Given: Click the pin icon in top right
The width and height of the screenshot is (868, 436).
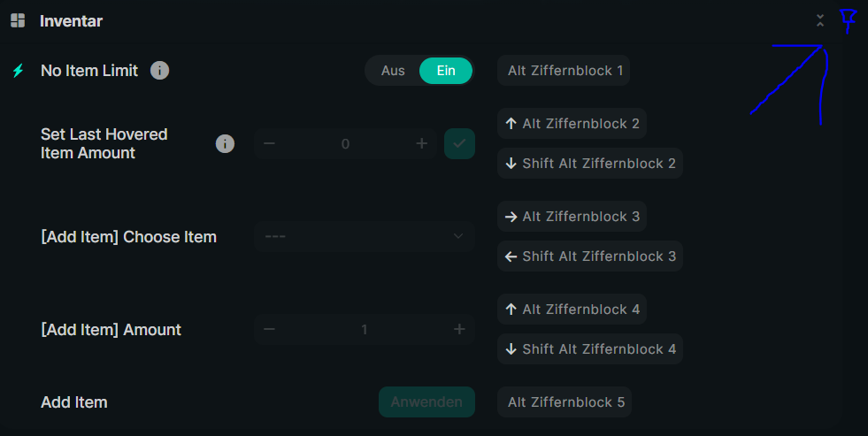Looking at the screenshot, I should pos(848,19).
